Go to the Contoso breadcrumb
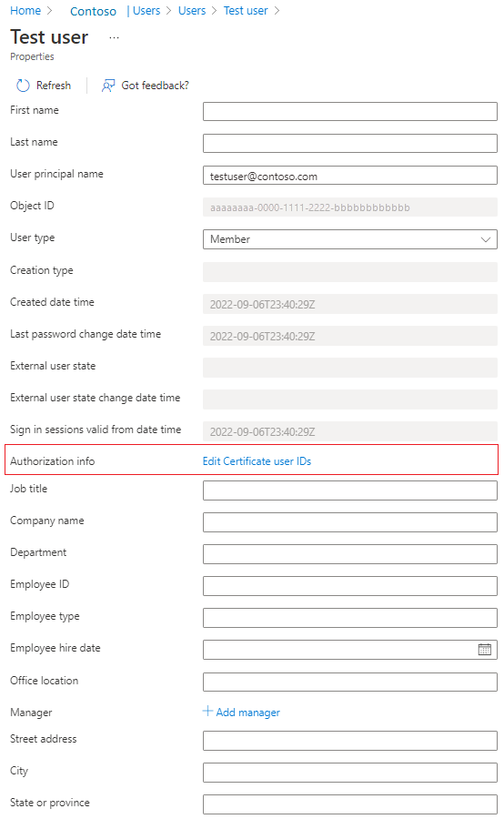Screen dimensions: 504x819 [x=93, y=11]
